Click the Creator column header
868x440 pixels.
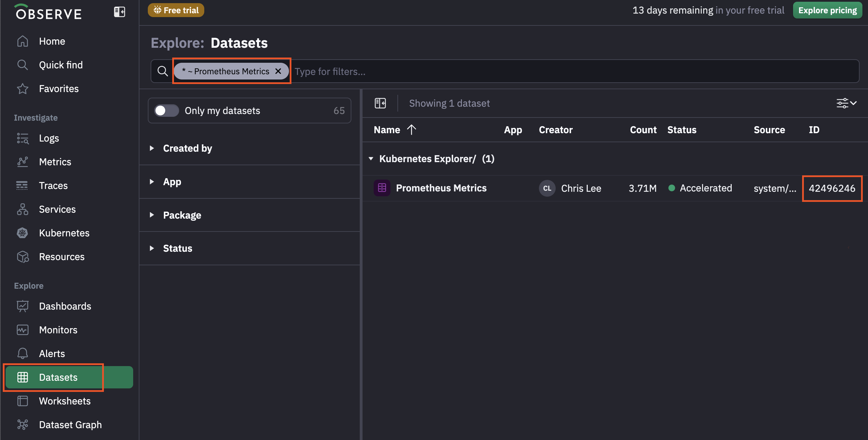[x=556, y=130]
